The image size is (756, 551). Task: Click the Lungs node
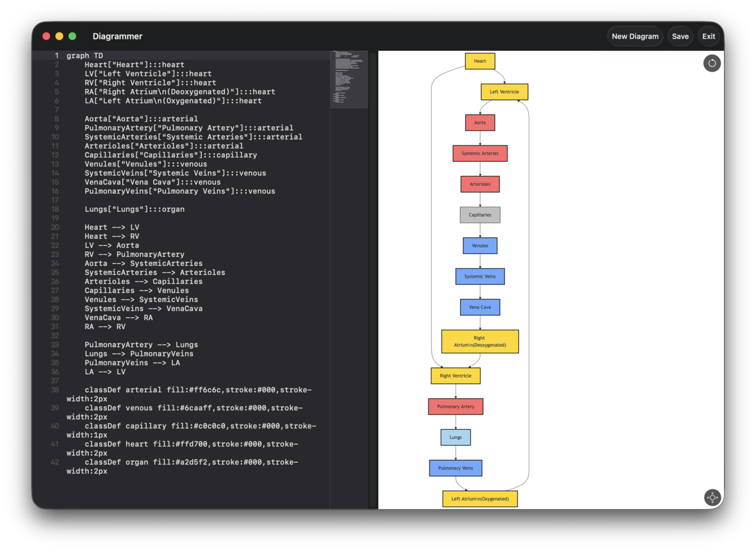pos(455,437)
